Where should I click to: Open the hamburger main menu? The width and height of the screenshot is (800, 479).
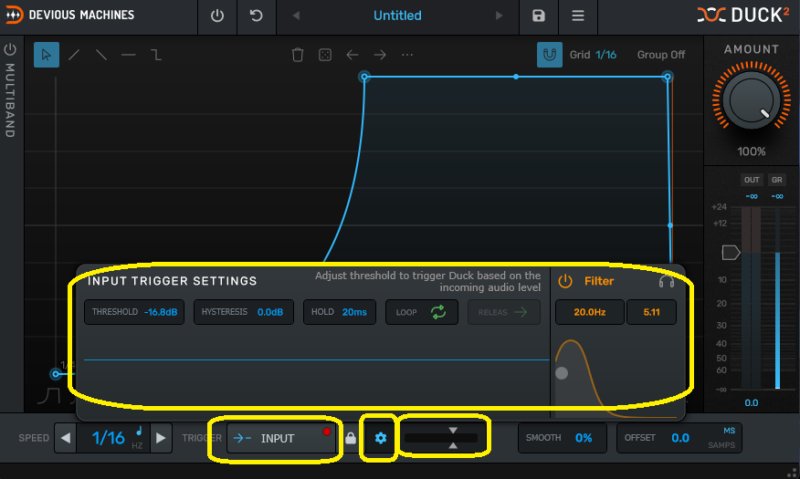(x=577, y=16)
